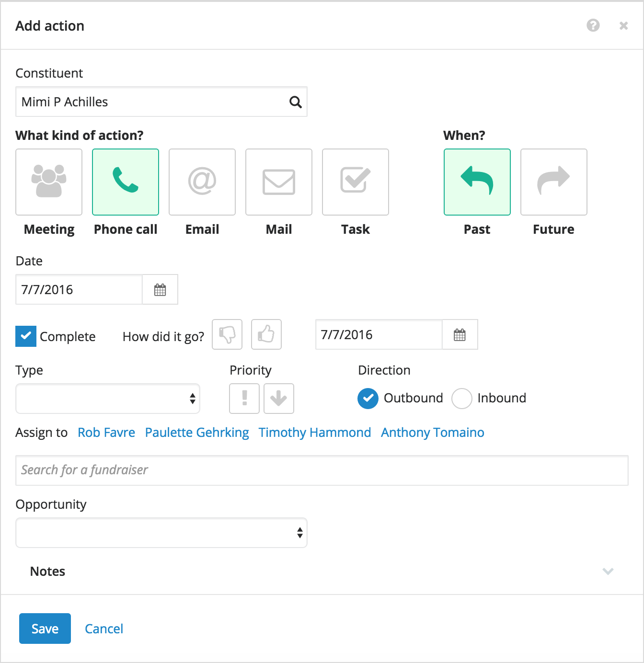Open the Opportunity dropdown
644x663 pixels.
click(x=161, y=533)
